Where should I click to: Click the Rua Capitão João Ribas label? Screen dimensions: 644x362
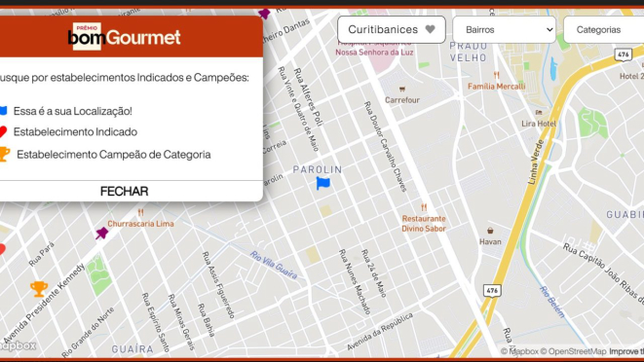click(x=603, y=274)
